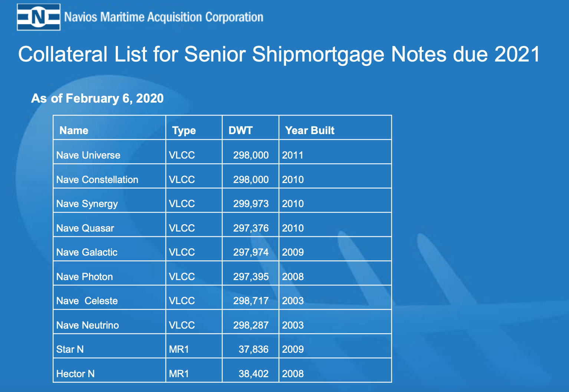Select the Navios Maritime Acquisition Corporation title text
The width and height of the screenshot is (569, 392).
click(x=164, y=17)
